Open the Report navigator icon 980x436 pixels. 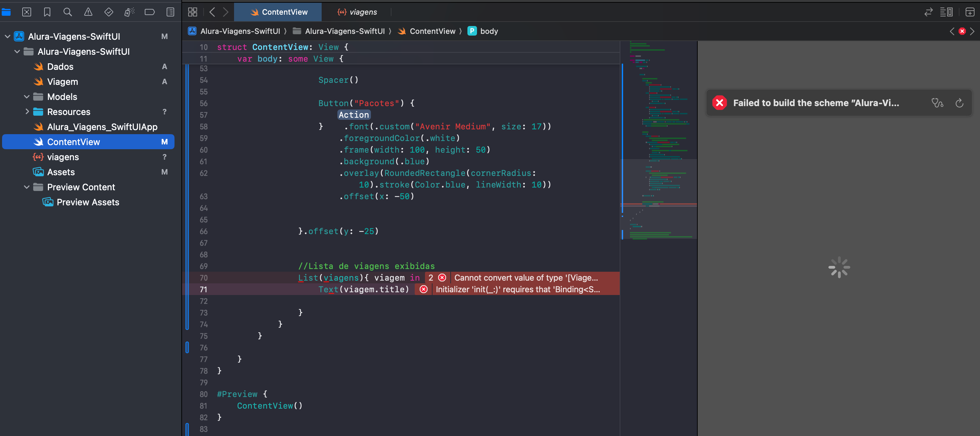pos(170,12)
